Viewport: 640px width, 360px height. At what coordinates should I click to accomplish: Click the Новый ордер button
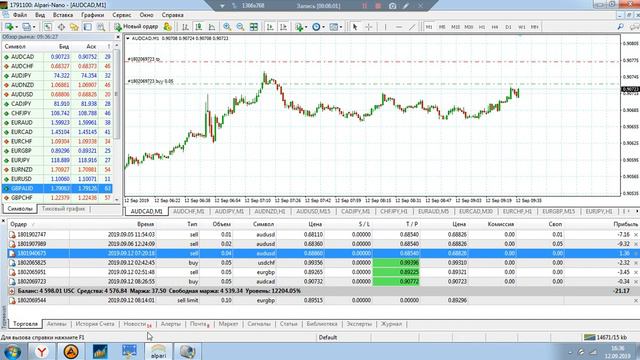point(137,27)
